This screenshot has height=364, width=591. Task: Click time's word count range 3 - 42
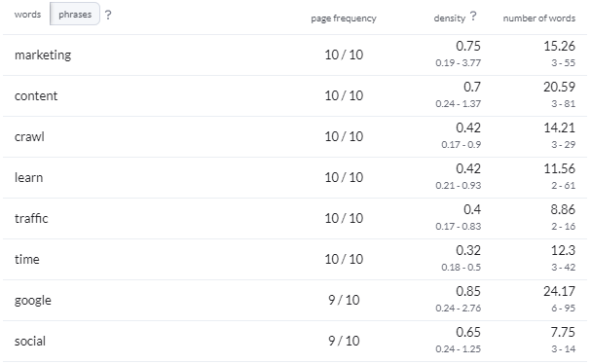pyautogui.click(x=563, y=267)
